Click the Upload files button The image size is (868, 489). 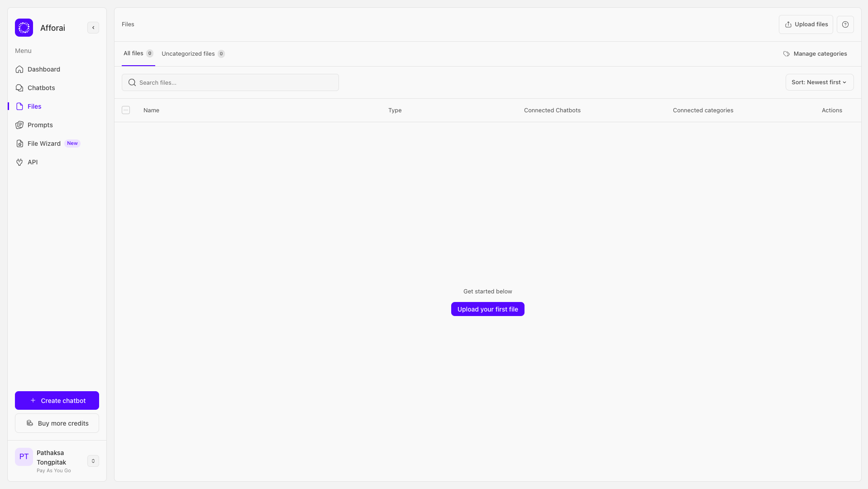click(x=806, y=24)
